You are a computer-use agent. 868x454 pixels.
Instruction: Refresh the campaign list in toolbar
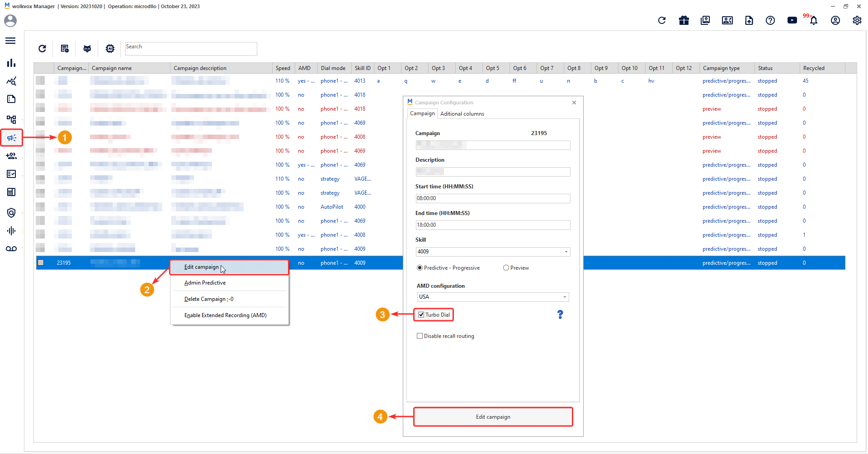click(42, 48)
